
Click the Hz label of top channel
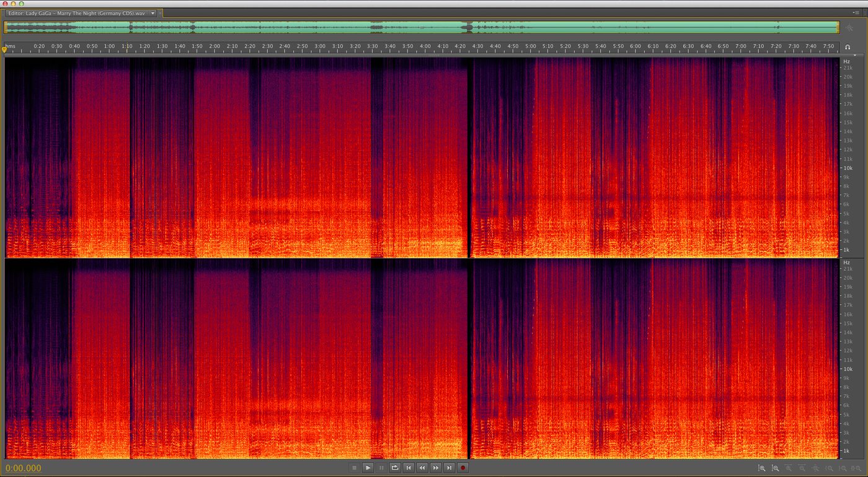coord(846,62)
